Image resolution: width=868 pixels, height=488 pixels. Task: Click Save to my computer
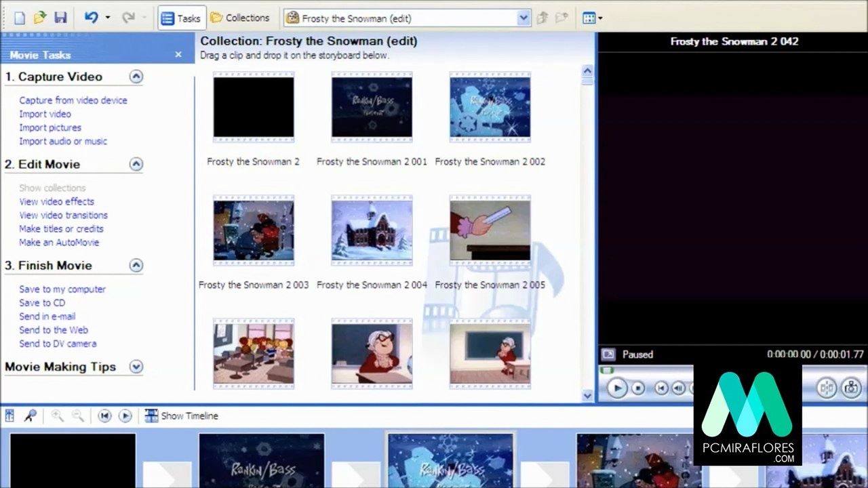pos(62,289)
